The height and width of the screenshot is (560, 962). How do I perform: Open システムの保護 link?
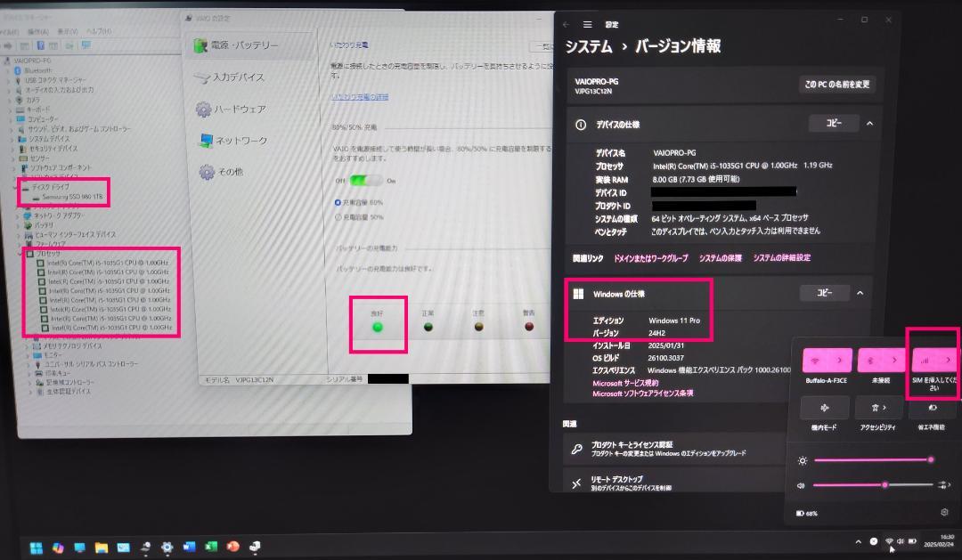[721, 258]
